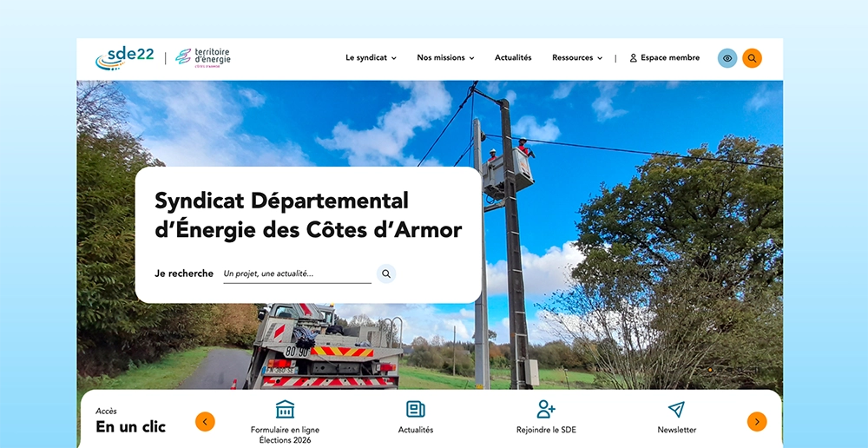Open the Rejoindre le SDE link
Image resolution: width=868 pixels, height=448 pixels.
(546, 430)
